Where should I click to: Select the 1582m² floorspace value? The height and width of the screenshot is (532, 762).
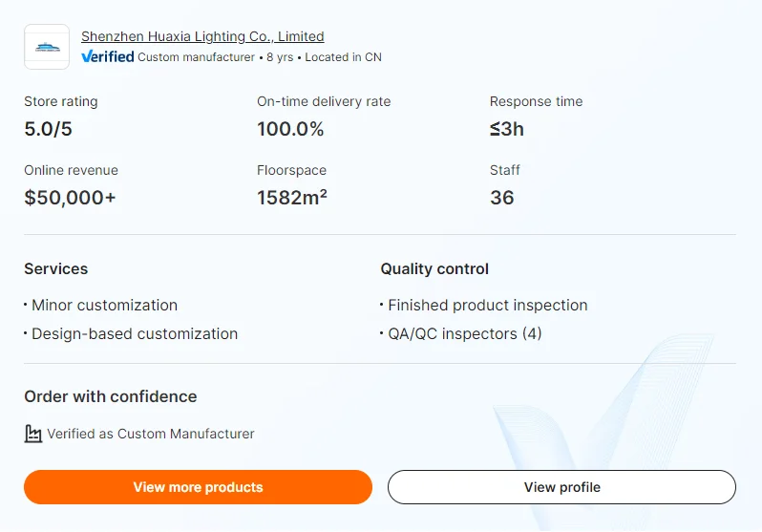click(x=292, y=198)
